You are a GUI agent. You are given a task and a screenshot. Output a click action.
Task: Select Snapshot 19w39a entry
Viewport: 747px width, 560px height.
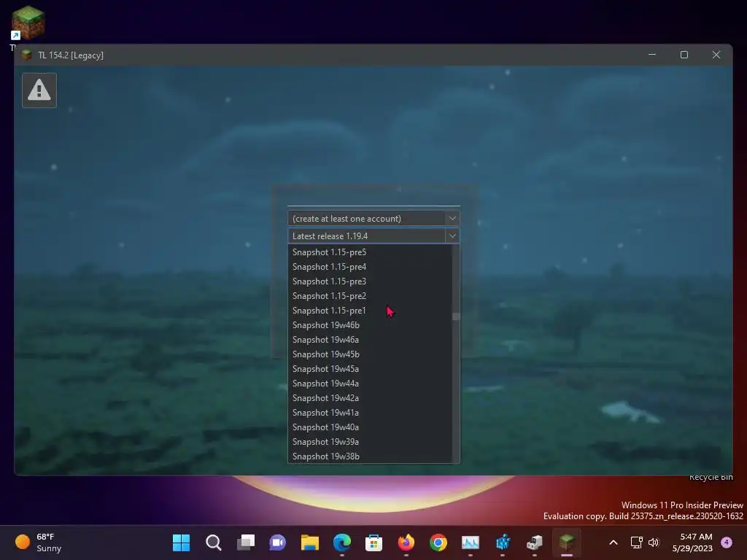(x=370, y=442)
